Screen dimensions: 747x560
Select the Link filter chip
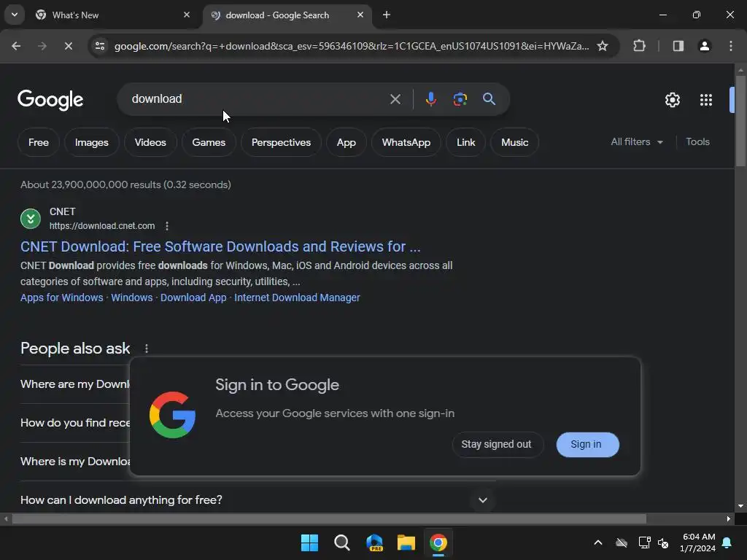click(x=465, y=142)
